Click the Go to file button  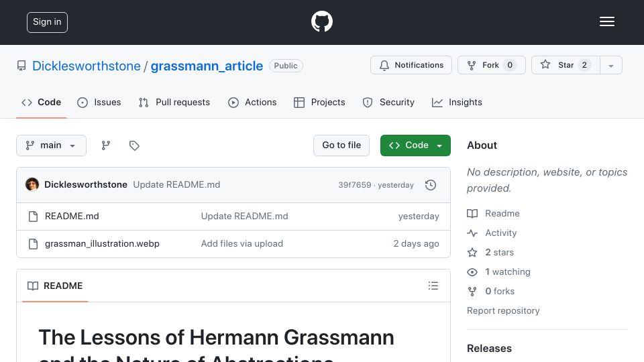[341, 145]
